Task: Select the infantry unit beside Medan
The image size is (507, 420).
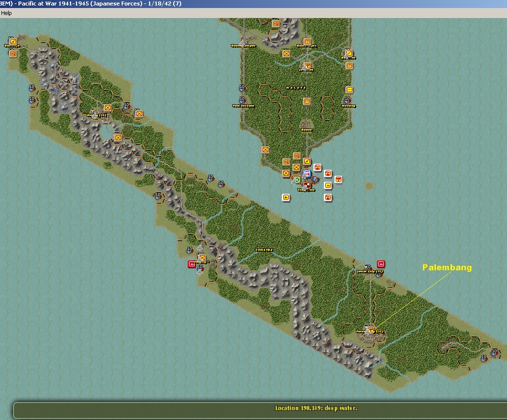Action: pyautogui.click(x=108, y=108)
